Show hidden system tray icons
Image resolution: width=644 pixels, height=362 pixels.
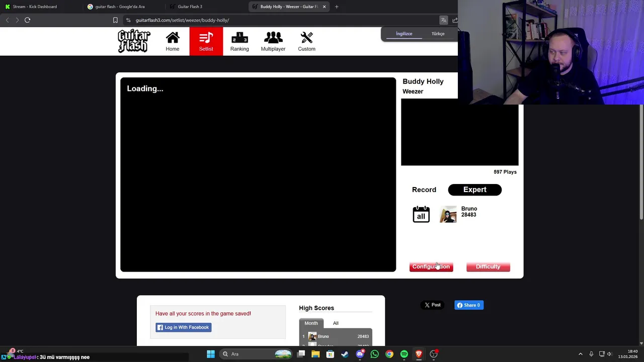point(580,354)
